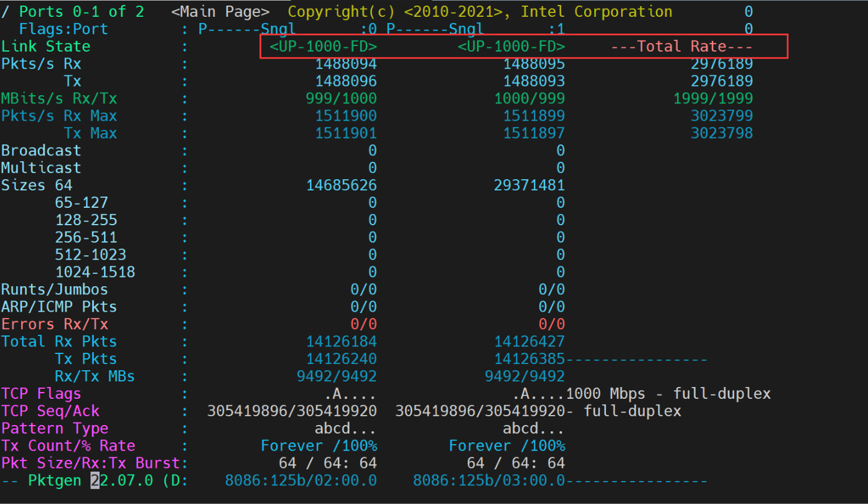
Task: Select the Sizes 64 value 14685626
Action: point(341,185)
